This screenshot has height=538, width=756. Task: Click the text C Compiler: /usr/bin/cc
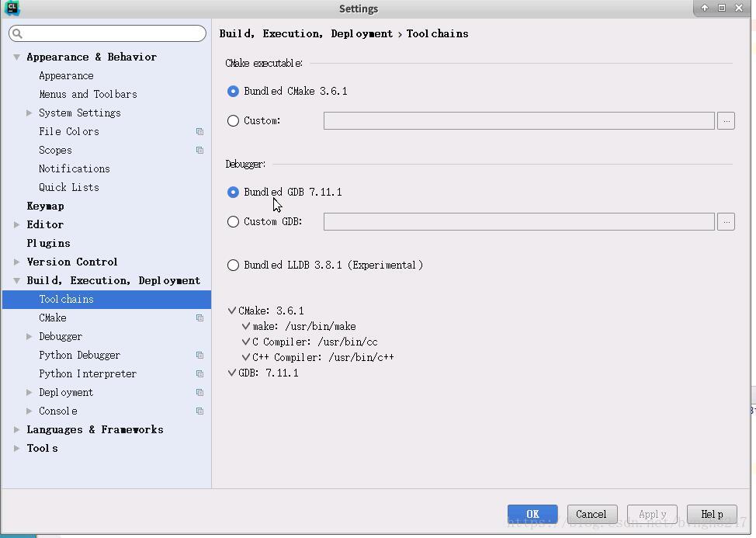315,342
